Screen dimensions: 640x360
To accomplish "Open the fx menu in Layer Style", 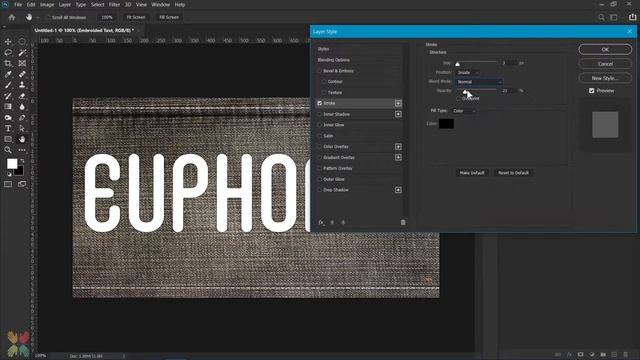I will tap(321, 222).
